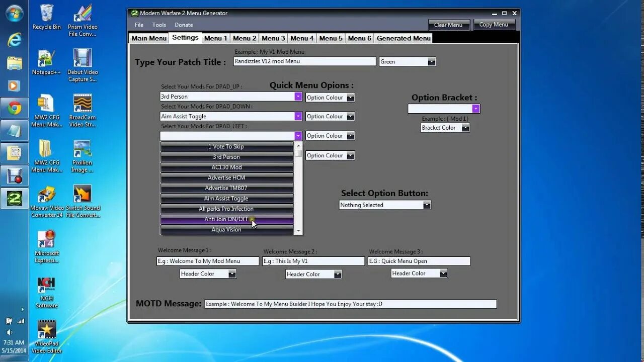This screenshot has height=362, width=644.
Task: Click the MOTD Message input field
Action: [351, 304]
